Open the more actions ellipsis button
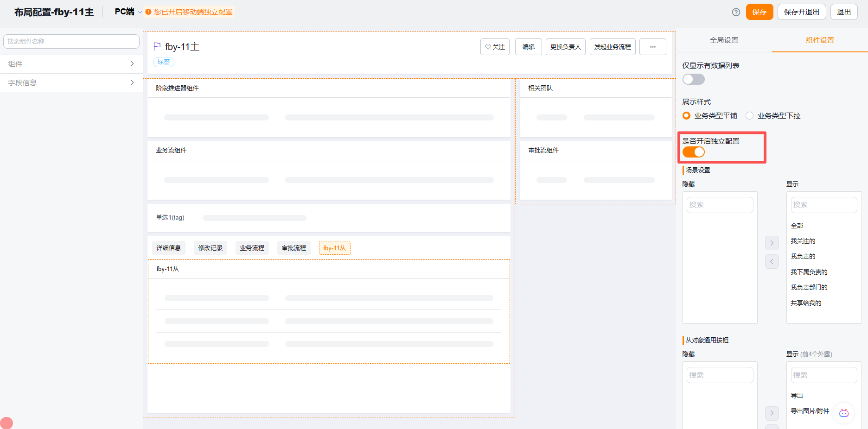The image size is (868, 429). 652,47
